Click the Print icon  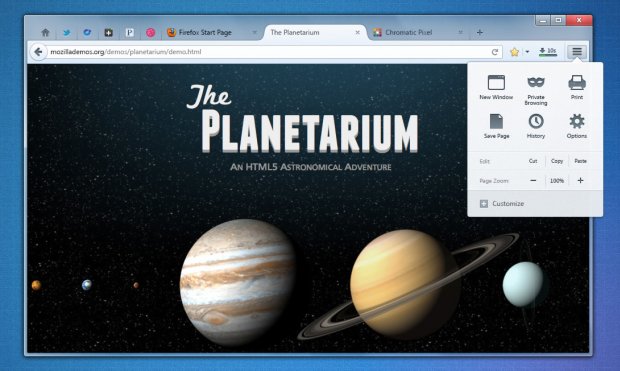click(x=577, y=82)
